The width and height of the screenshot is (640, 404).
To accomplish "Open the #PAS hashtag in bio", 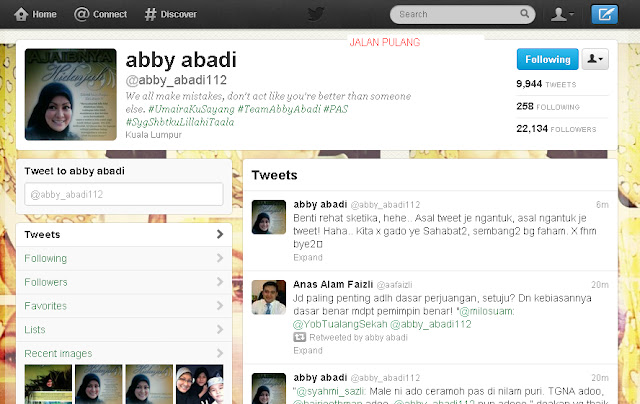I will 336,109.
